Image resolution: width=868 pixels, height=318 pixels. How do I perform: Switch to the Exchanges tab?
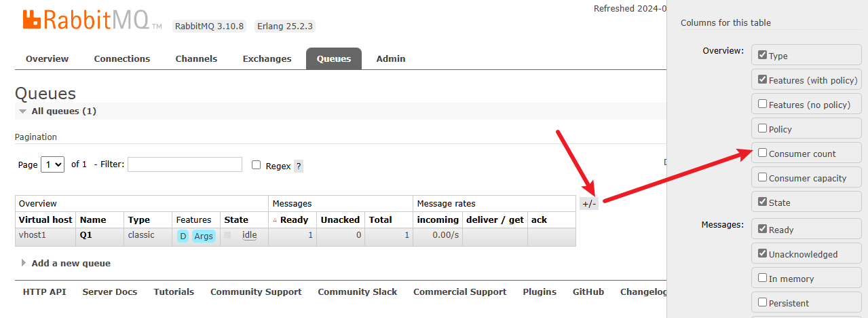267,59
